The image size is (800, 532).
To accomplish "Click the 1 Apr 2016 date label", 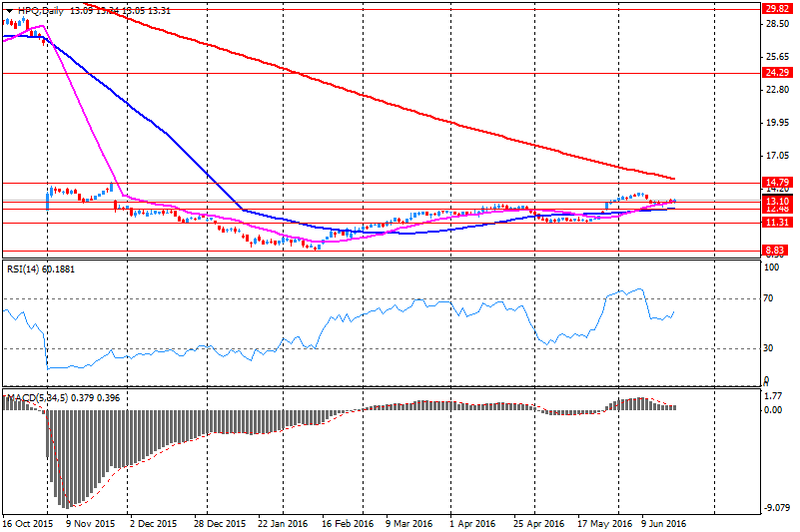I will [472, 524].
